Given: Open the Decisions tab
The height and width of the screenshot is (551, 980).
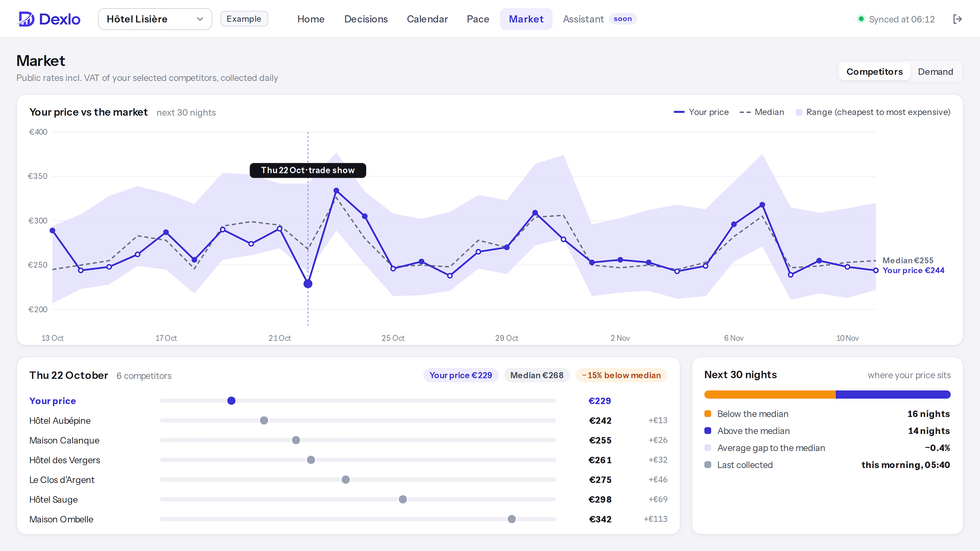Looking at the screenshot, I should pos(366,19).
